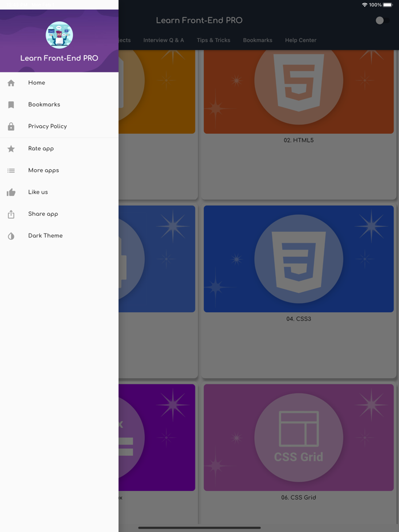Tap the Bookmarks ribbon icon in drawer

pos(11,104)
